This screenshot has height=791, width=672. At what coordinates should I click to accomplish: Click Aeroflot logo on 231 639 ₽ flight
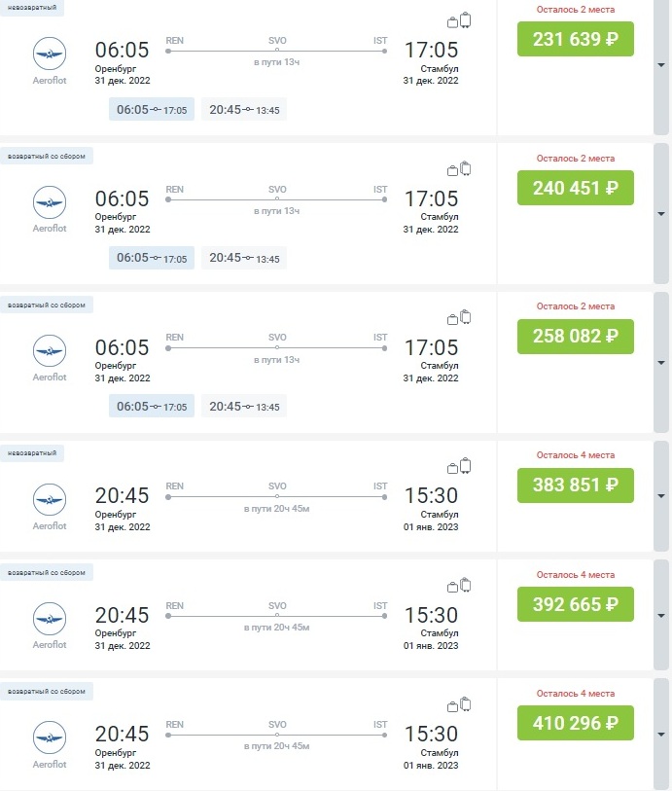[50, 54]
